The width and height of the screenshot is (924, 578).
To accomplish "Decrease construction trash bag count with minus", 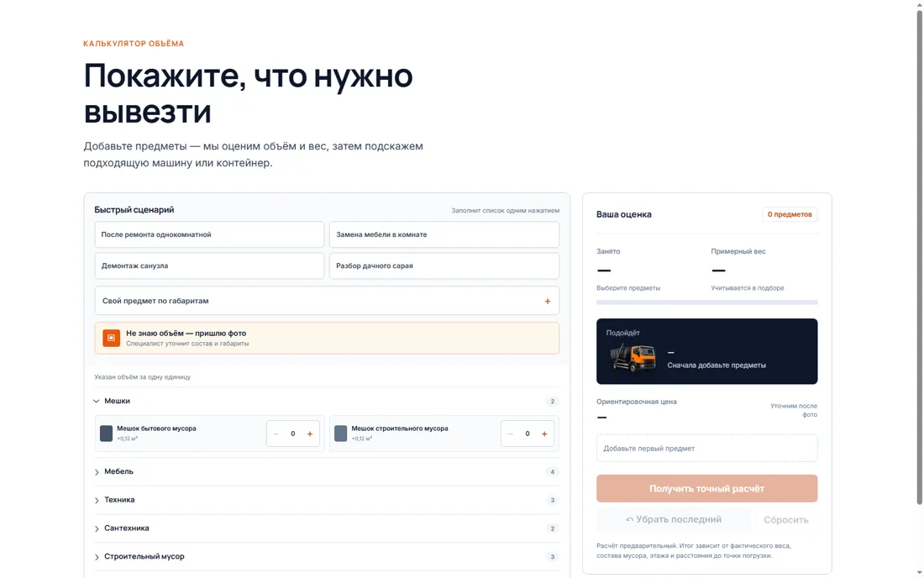I will pos(511,433).
